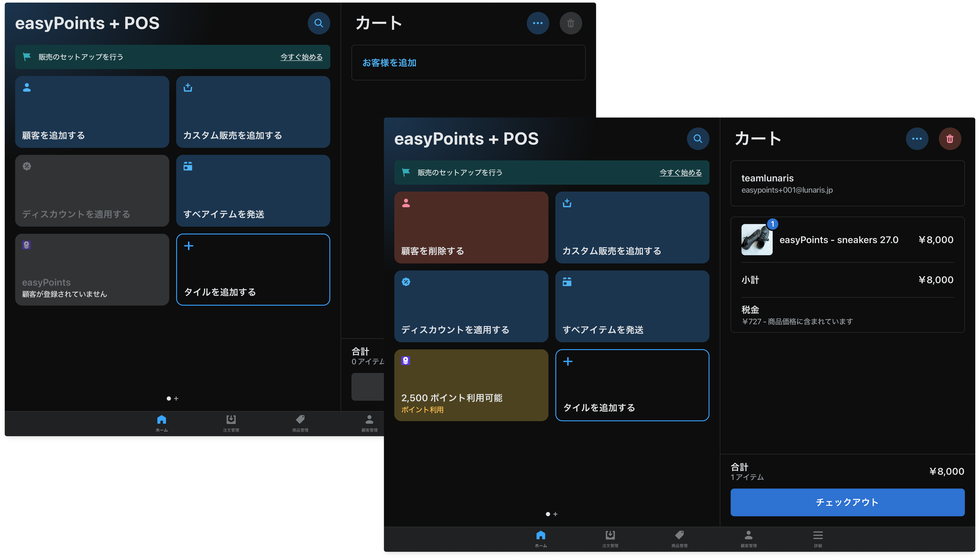Click the 顧客を追加する tile
This screenshot has height=560, width=980.
[x=92, y=111]
